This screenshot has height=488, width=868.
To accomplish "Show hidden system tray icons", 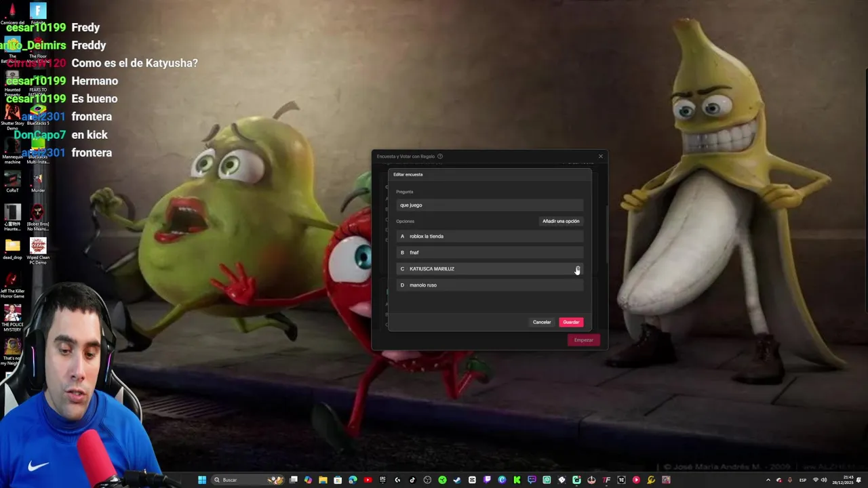I will point(768,480).
